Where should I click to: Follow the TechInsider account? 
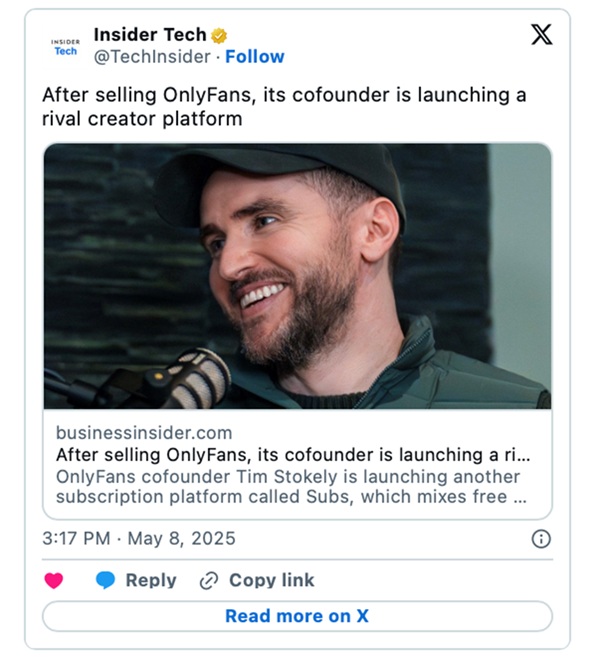(254, 57)
